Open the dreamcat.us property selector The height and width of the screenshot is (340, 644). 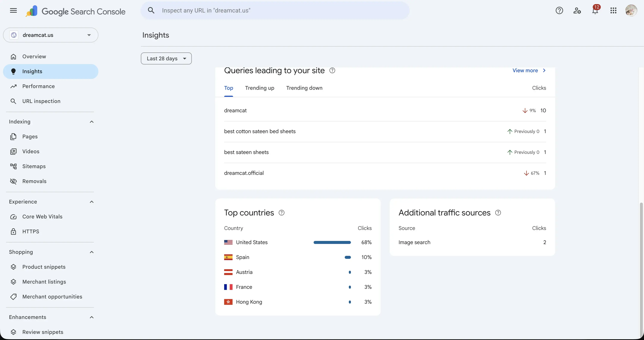51,35
